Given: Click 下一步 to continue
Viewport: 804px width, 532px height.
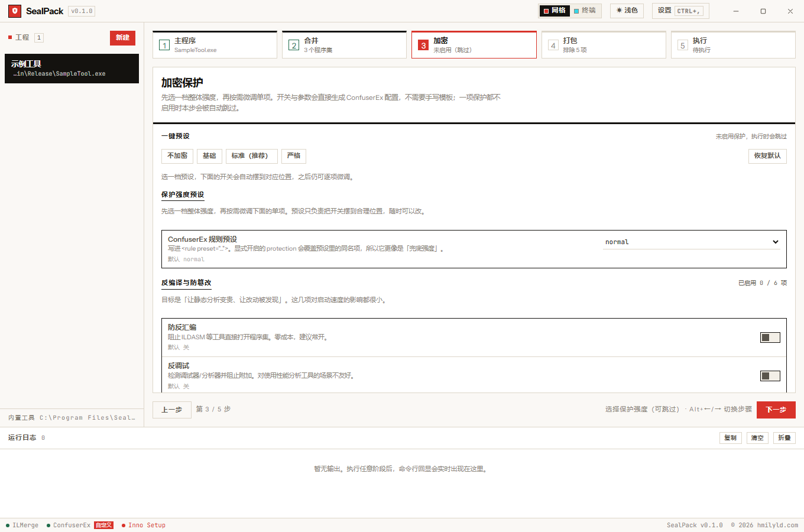Looking at the screenshot, I should point(776,410).
